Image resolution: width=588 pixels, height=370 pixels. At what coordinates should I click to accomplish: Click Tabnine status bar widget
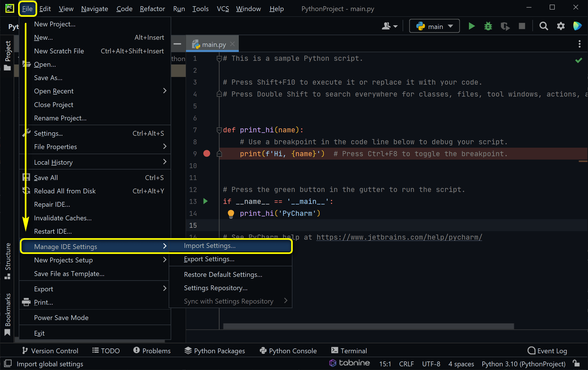350,363
